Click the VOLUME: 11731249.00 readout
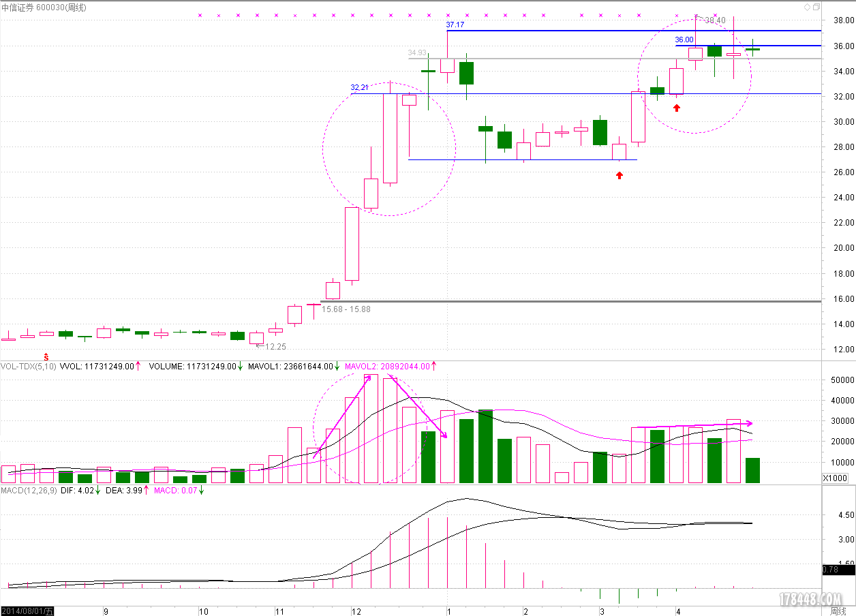 [x=193, y=367]
